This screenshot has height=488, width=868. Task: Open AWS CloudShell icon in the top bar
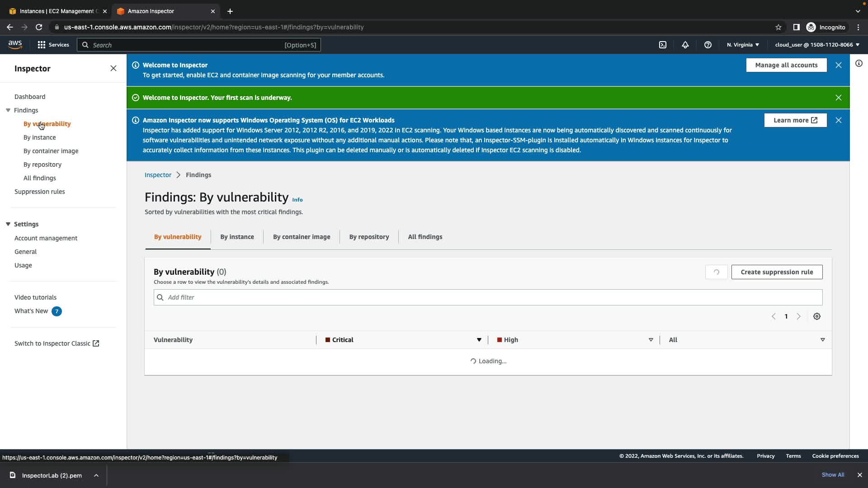point(663,45)
